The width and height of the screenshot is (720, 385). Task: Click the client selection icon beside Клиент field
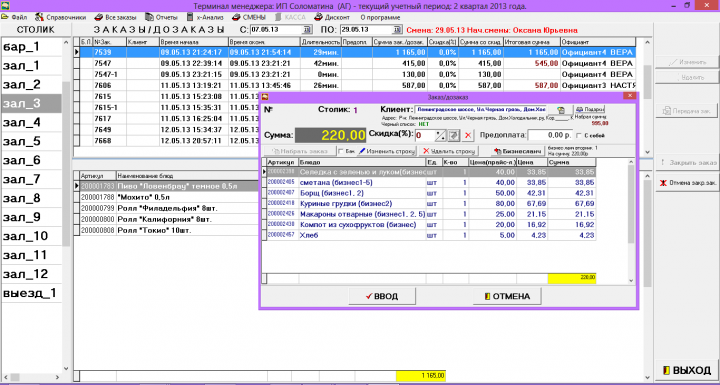tap(560, 110)
